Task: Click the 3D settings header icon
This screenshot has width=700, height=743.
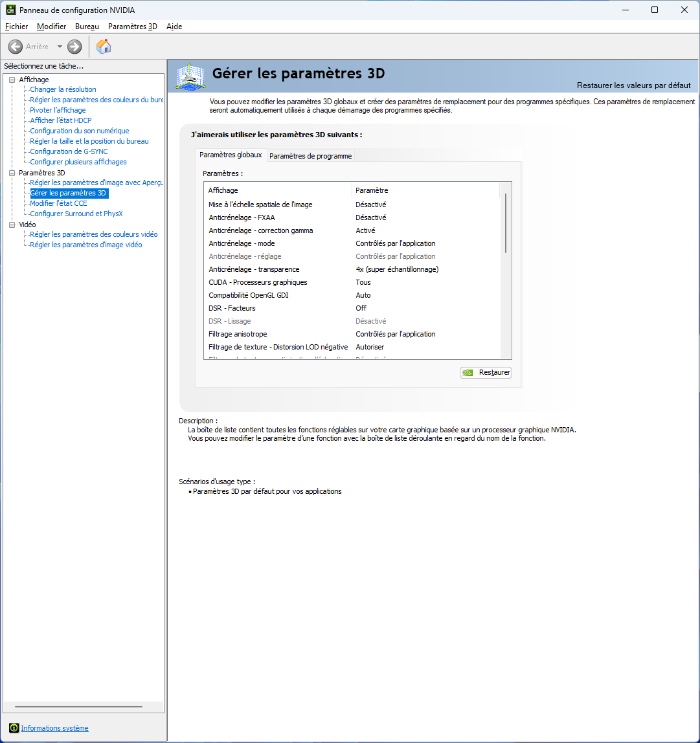Action: pyautogui.click(x=190, y=76)
